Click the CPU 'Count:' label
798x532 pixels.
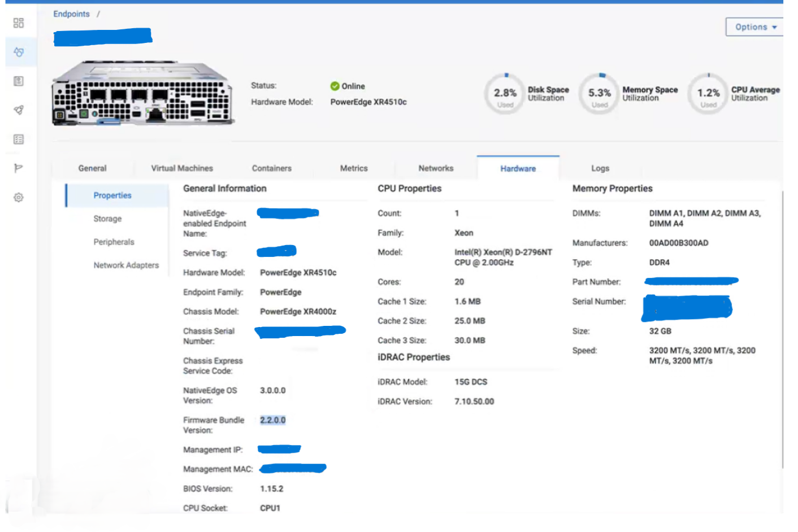point(389,213)
